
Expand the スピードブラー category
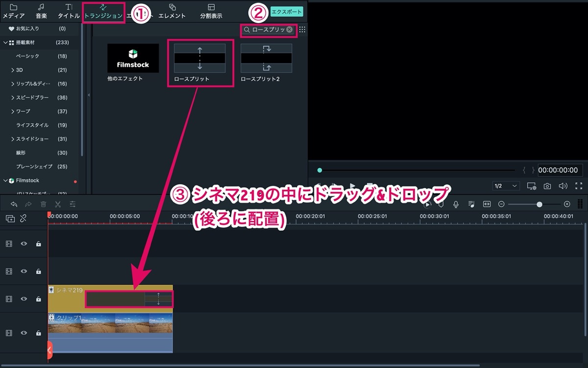click(x=12, y=98)
